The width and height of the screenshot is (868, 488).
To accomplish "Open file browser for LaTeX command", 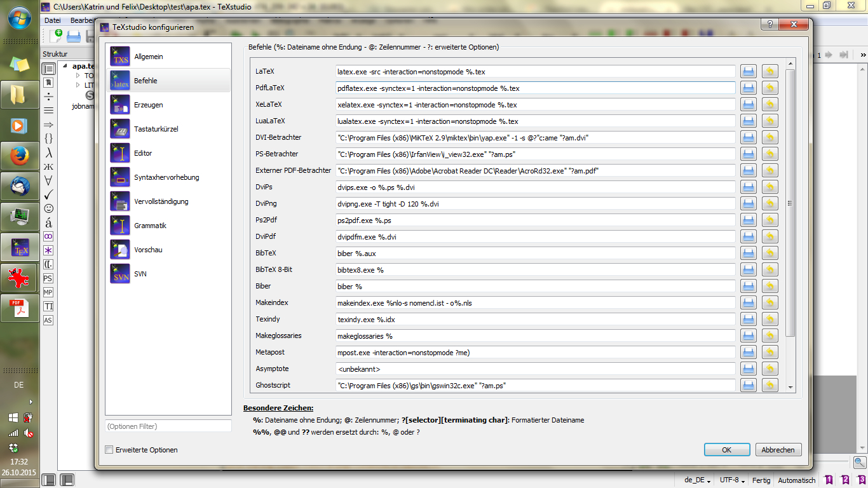I will click(749, 71).
